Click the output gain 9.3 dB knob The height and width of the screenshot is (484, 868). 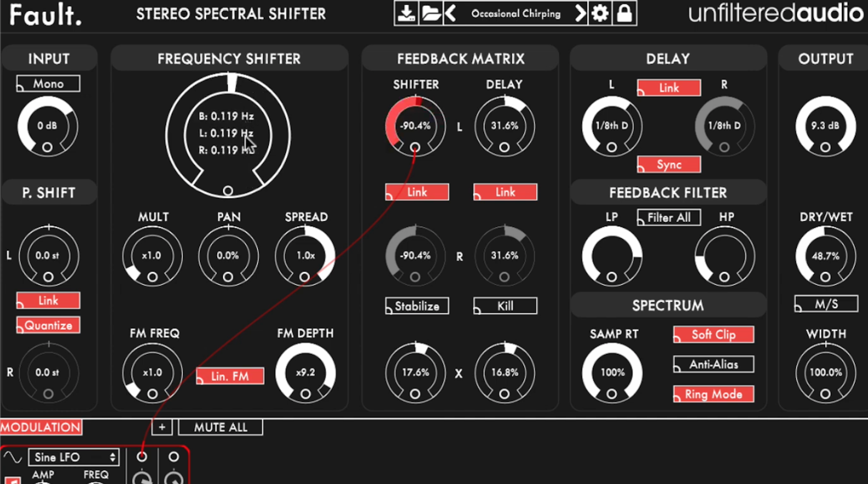[x=825, y=126]
